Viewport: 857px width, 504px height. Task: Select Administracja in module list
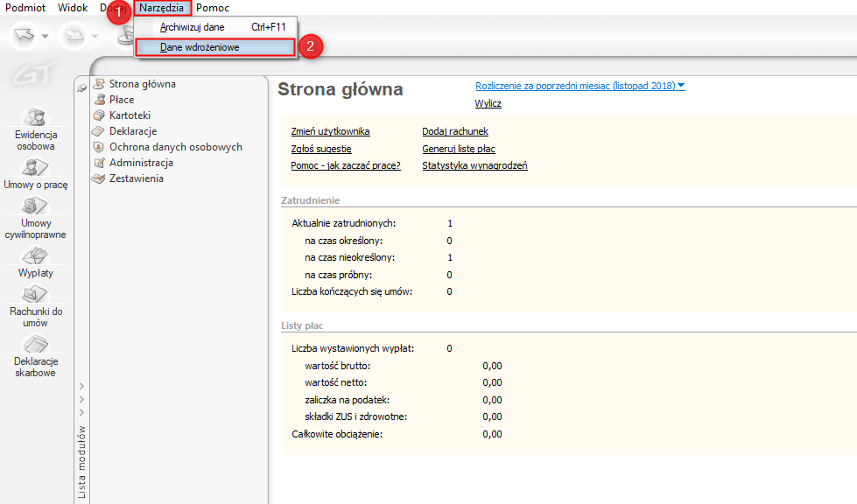click(141, 164)
